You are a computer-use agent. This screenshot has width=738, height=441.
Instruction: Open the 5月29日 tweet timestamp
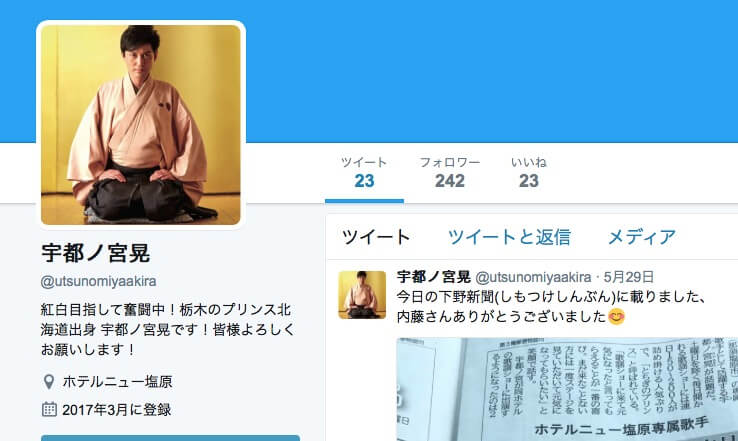pyautogui.click(x=629, y=277)
